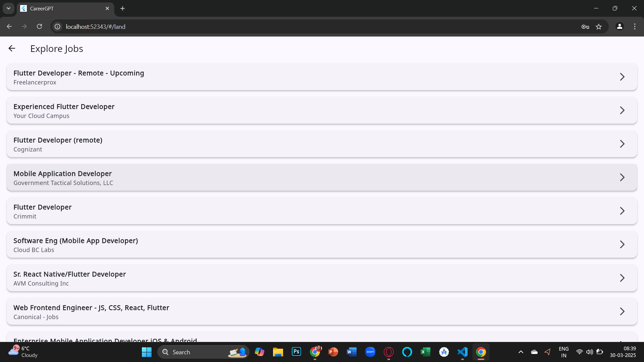Launch Photoshop from the taskbar
644x362 pixels.
pyautogui.click(x=296, y=352)
